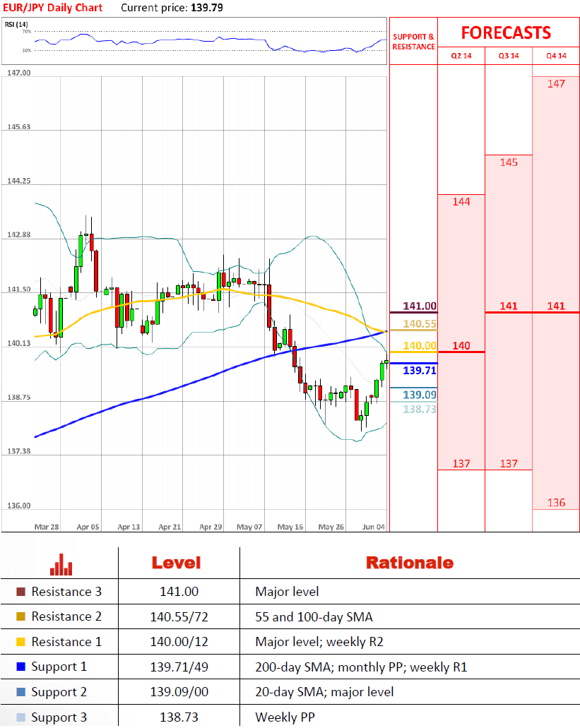The width and height of the screenshot is (580, 728).
Task: Click the 'Level' table column header
Action: [177, 563]
